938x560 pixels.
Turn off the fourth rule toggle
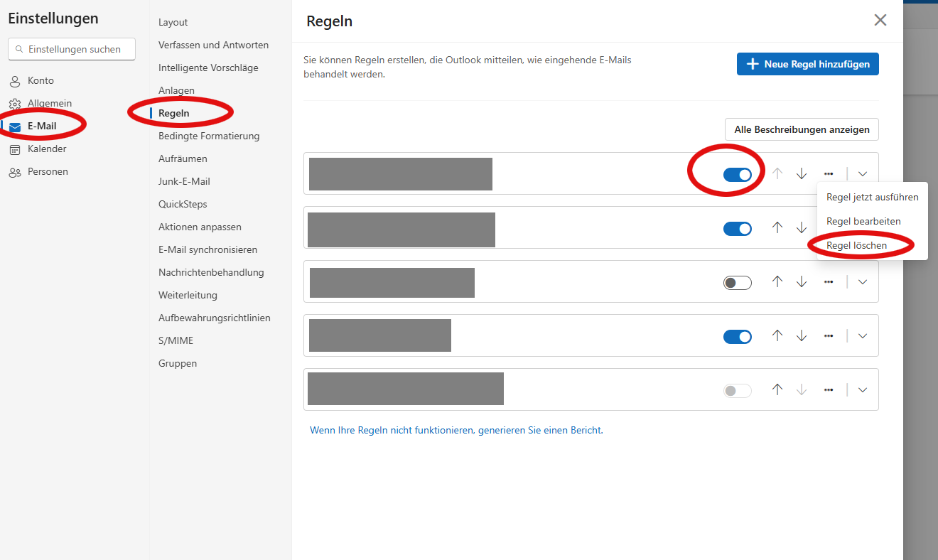click(x=737, y=337)
